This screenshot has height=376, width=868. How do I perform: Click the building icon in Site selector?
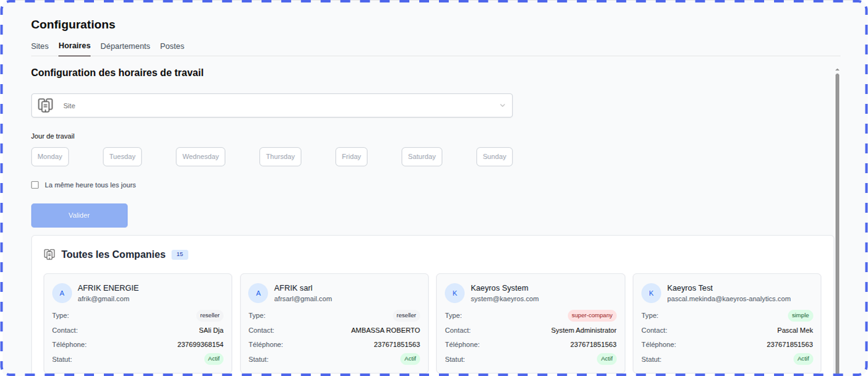click(x=45, y=106)
